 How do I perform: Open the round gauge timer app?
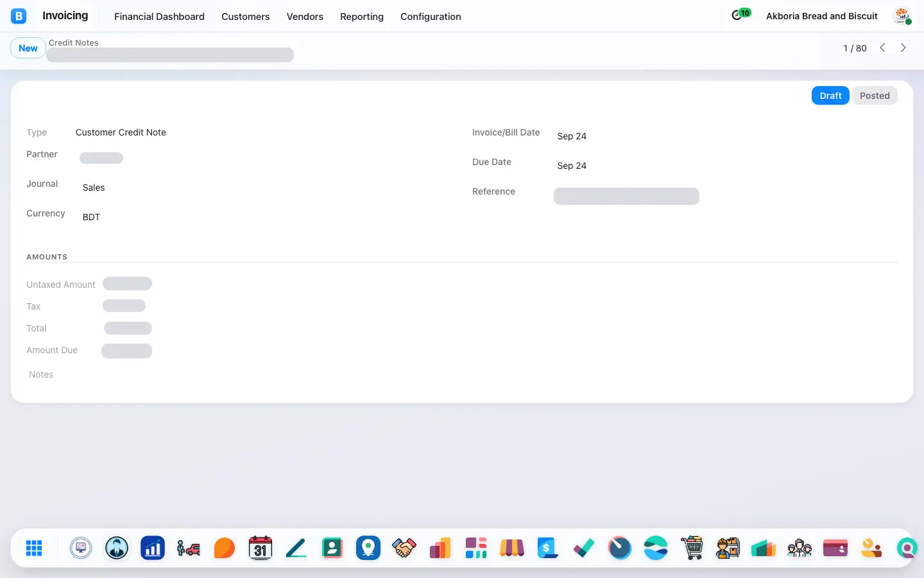point(620,548)
